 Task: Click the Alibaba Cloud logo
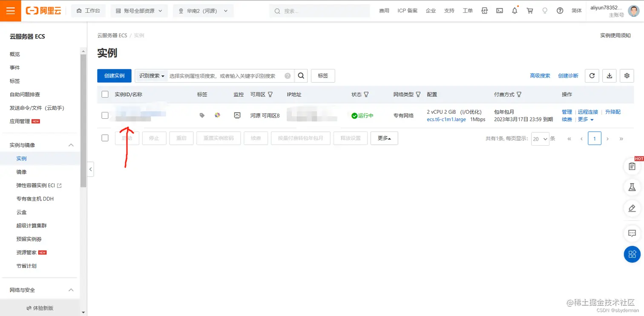point(43,11)
